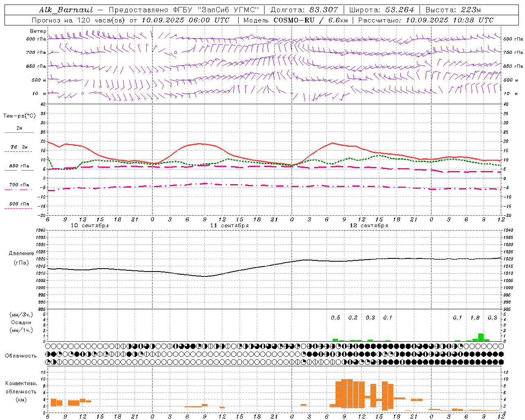Select the 850 гПа temperature legend entry
The width and height of the screenshot is (525, 420).
19,168
